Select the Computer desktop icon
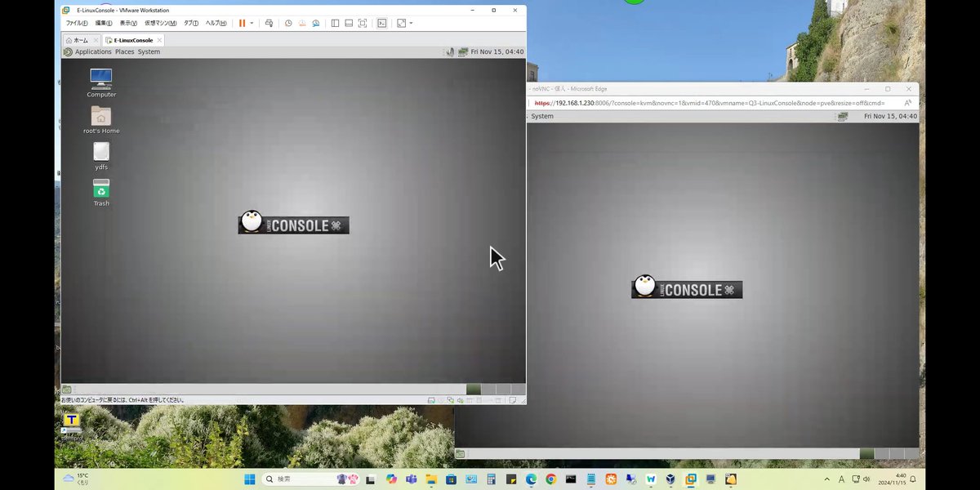 101,82
